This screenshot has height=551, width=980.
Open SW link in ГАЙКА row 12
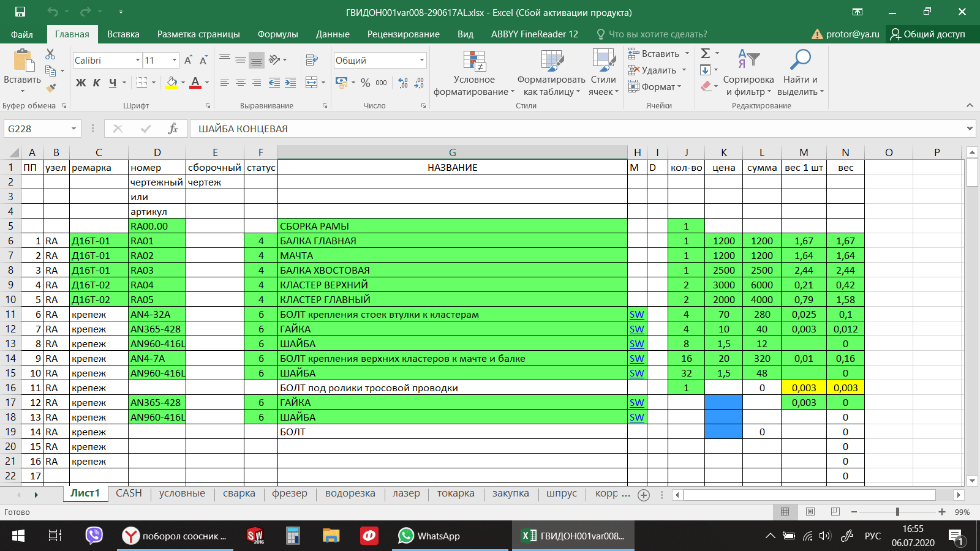click(637, 329)
